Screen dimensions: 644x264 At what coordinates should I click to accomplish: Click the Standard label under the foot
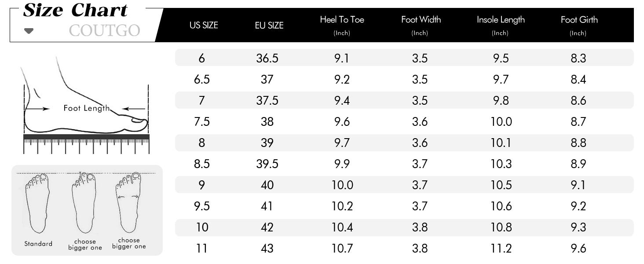coord(38,244)
